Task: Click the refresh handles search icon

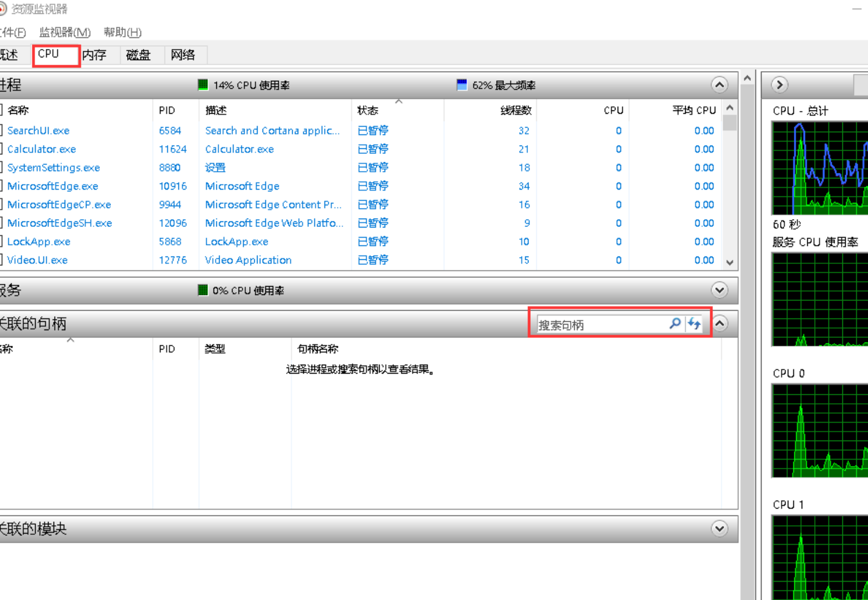Action: click(x=694, y=323)
